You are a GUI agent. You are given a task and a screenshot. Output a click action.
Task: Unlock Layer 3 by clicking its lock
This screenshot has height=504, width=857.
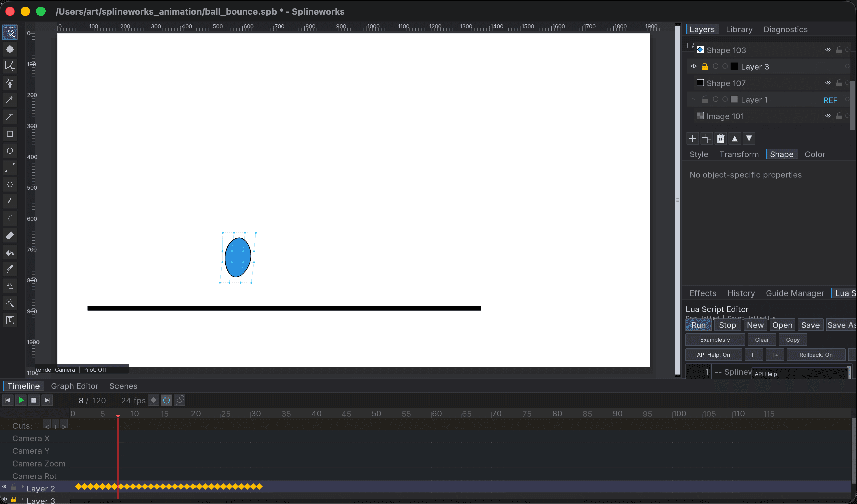tap(705, 66)
